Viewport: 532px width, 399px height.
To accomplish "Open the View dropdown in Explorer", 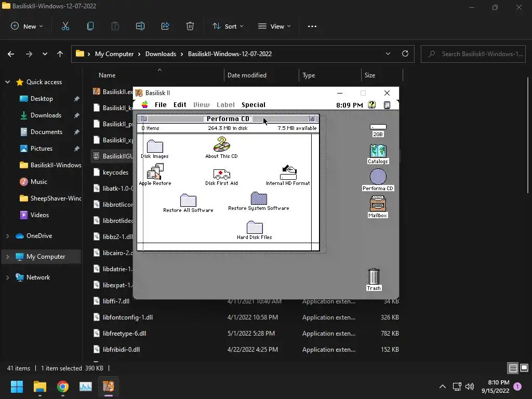I will tap(274, 26).
